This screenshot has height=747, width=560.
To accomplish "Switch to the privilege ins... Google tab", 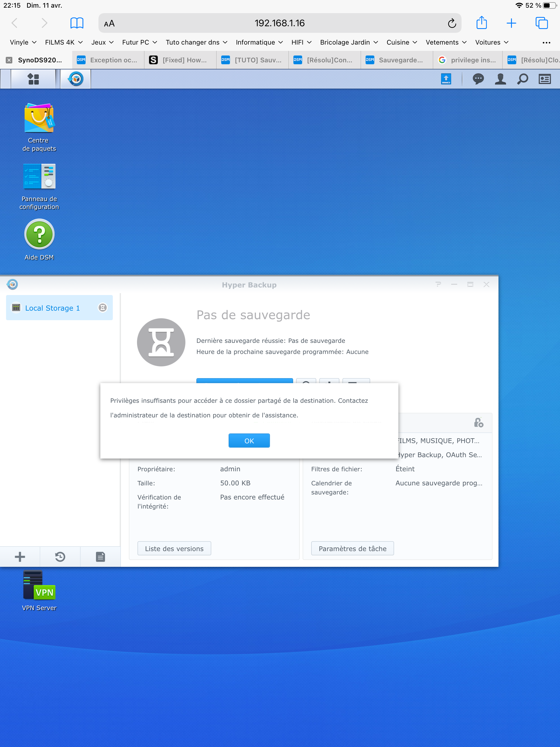I will tap(468, 60).
